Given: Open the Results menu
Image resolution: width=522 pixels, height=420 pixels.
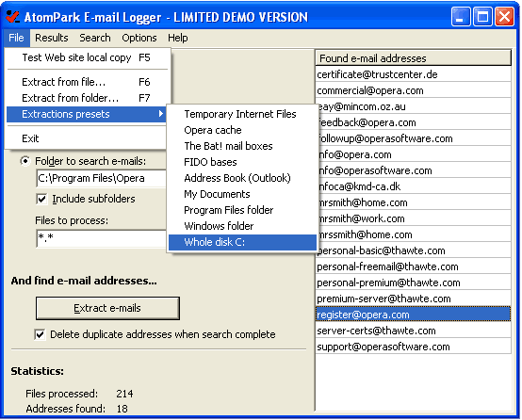Looking at the screenshot, I should click(x=52, y=38).
